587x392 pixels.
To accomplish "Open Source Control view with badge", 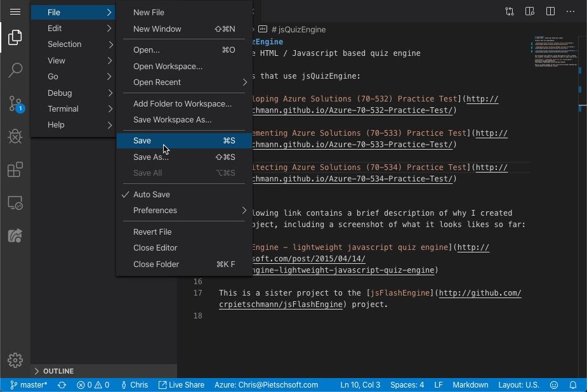I will (x=16, y=104).
